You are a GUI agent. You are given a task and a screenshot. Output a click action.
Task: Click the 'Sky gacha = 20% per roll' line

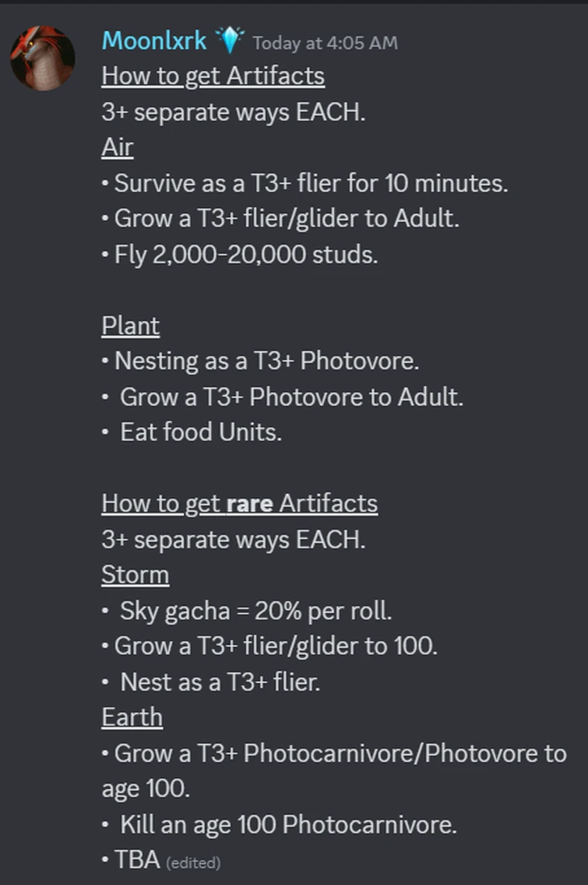tap(254, 610)
